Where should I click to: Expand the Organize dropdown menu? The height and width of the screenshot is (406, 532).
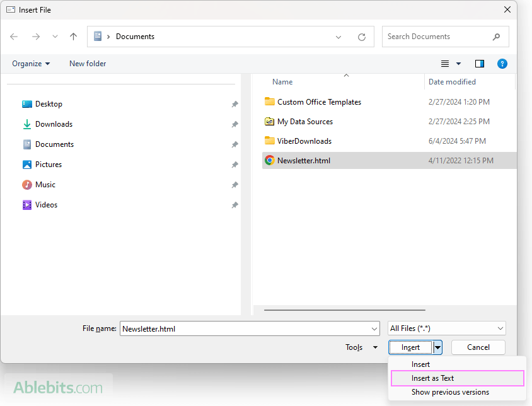[x=31, y=64]
